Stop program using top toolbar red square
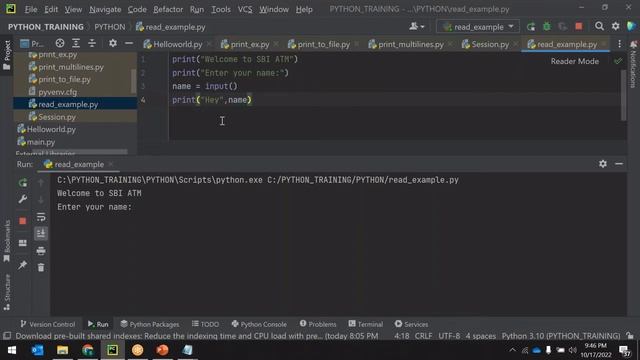This screenshot has width=640, height=360. pos(579,27)
